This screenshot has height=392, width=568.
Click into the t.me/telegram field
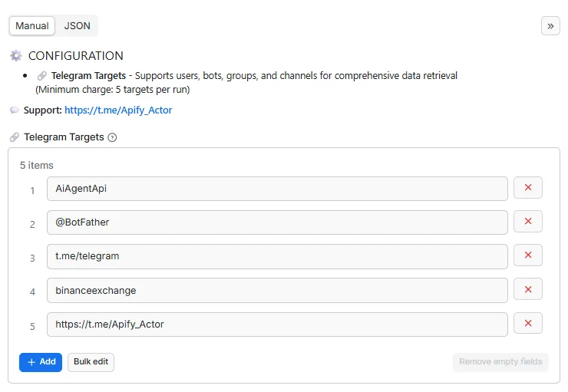coord(276,256)
